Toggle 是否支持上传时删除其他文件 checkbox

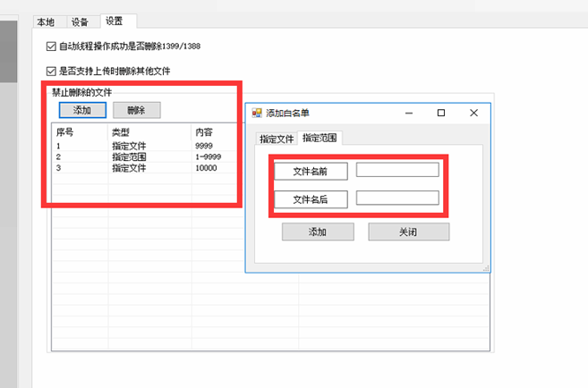[51, 72]
